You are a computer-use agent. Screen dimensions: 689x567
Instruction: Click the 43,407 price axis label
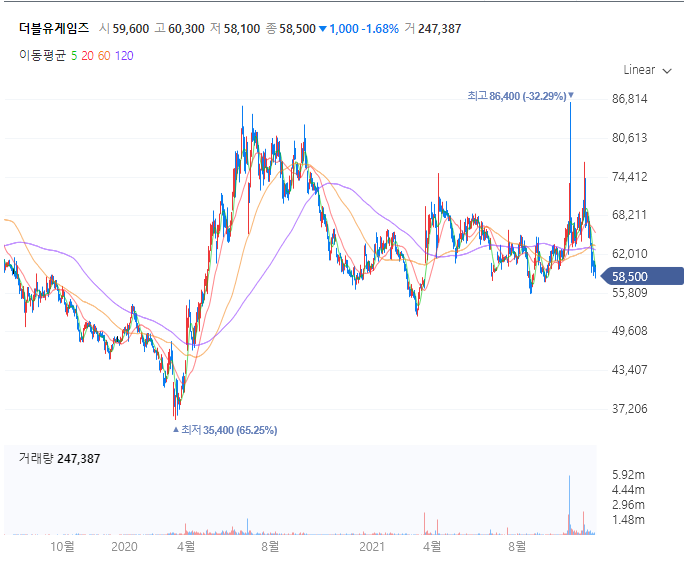tap(630, 370)
